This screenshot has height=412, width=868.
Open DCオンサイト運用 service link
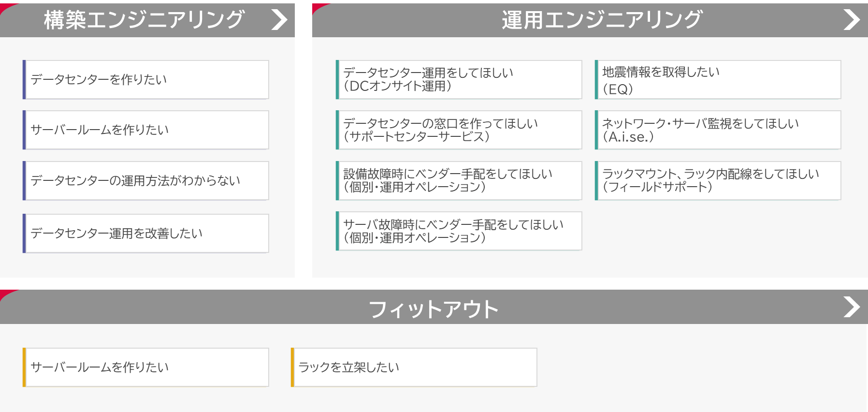pyautogui.click(x=459, y=80)
